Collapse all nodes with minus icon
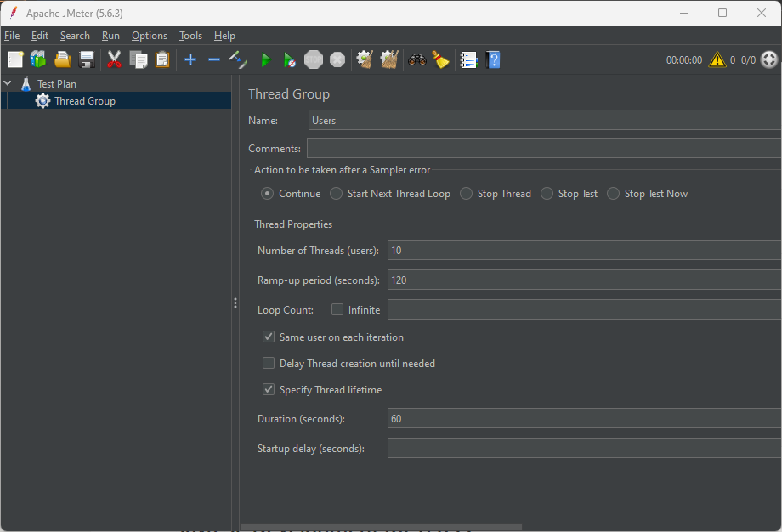The image size is (782, 532). pos(214,59)
